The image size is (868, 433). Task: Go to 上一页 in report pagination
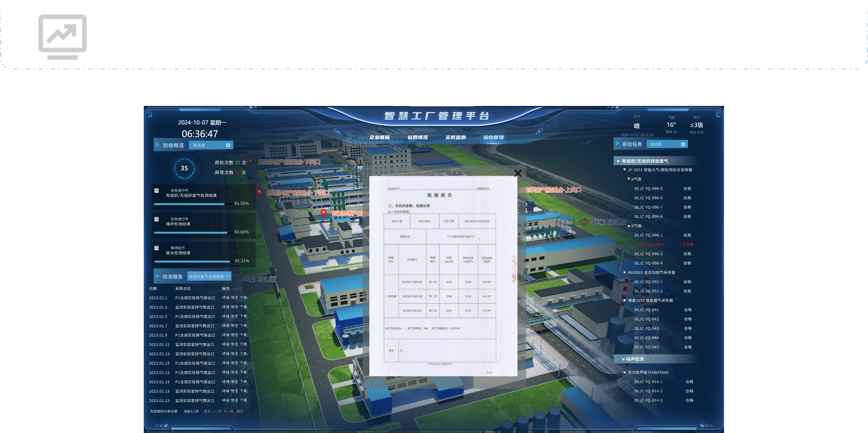point(217,411)
